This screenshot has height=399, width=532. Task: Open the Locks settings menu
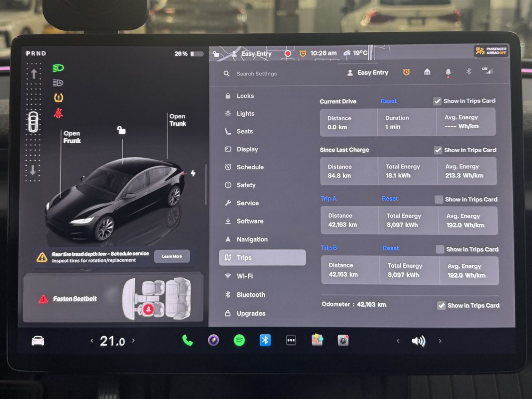[263, 96]
